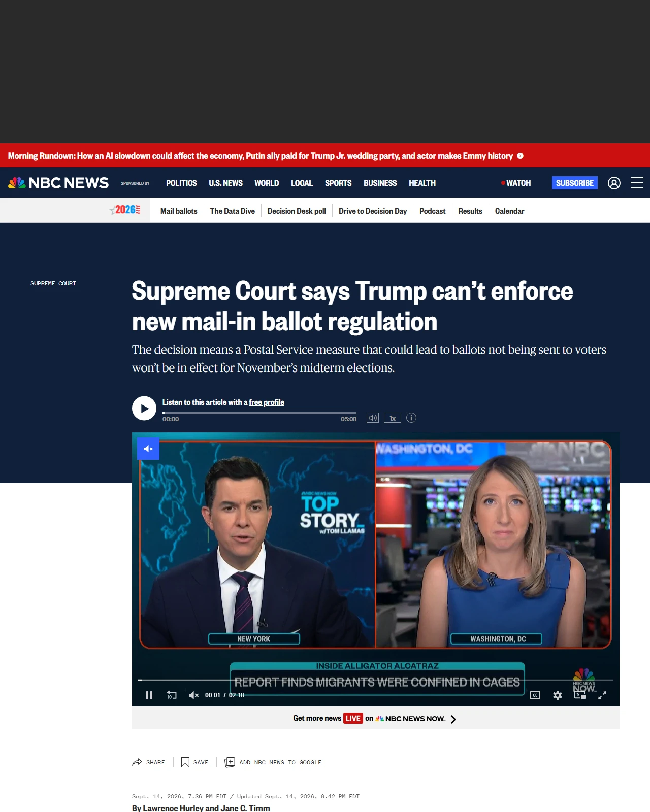Click the audio player volume icon
This screenshot has width=650, height=812.
373,418
